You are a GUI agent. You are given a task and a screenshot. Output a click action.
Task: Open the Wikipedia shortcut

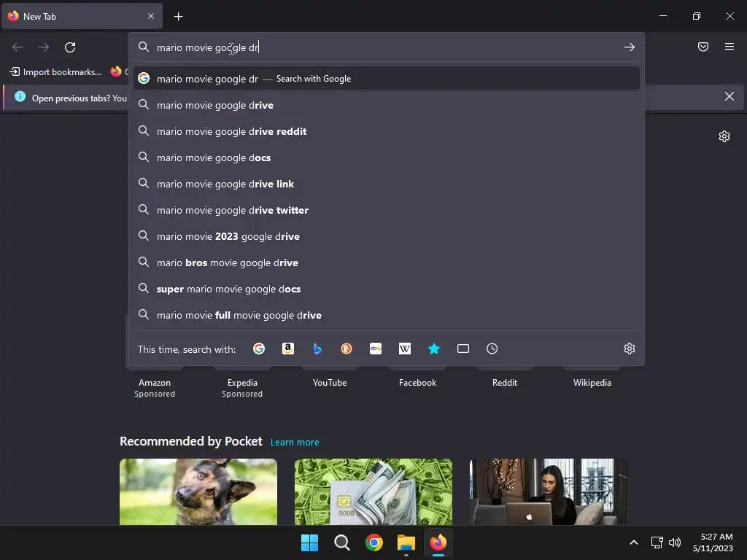(592, 383)
